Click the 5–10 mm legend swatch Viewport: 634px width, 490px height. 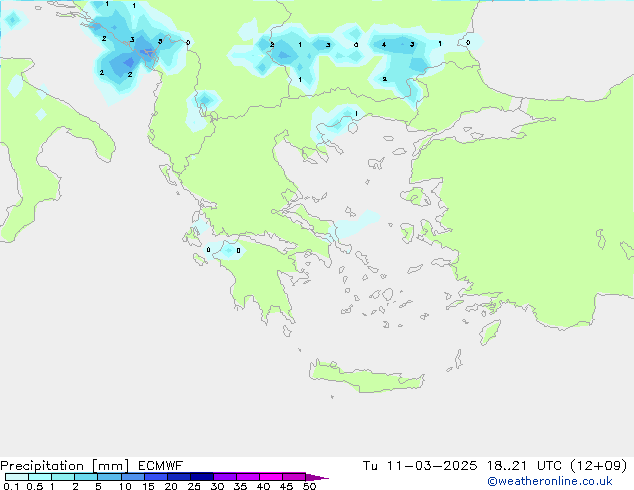(109, 477)
